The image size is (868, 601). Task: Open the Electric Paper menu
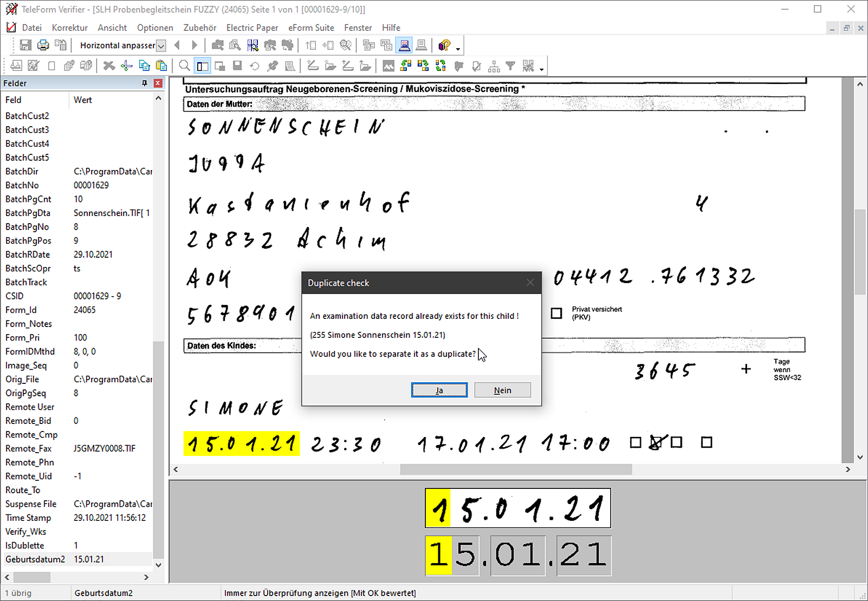click(x=252, y=28)
